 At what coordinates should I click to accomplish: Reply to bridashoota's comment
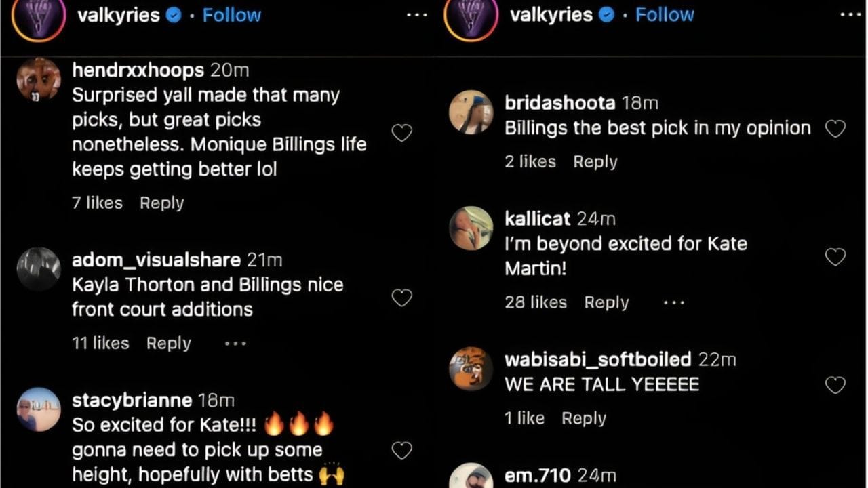[x=595, y=161]
